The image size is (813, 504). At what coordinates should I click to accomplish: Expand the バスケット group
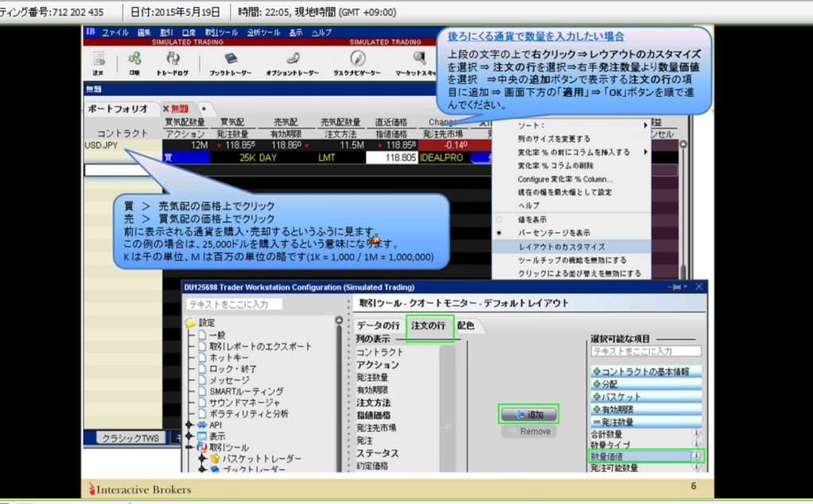(596, 397)
